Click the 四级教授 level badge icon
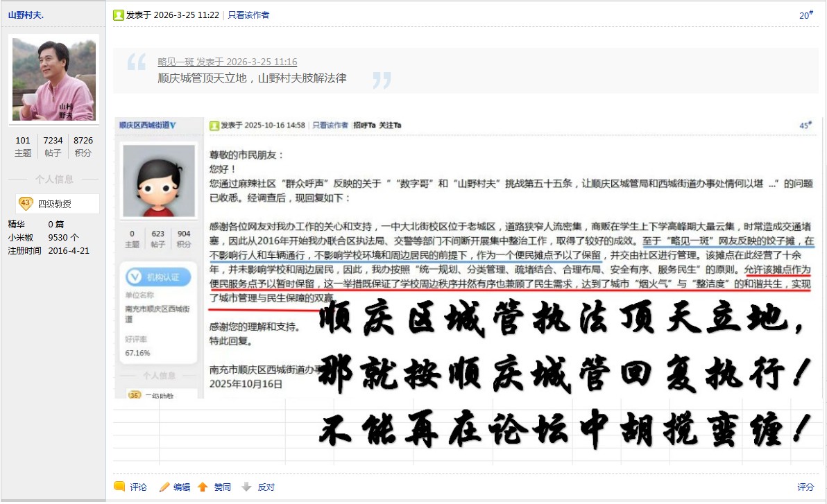827x504 pixels. (25, 204)
